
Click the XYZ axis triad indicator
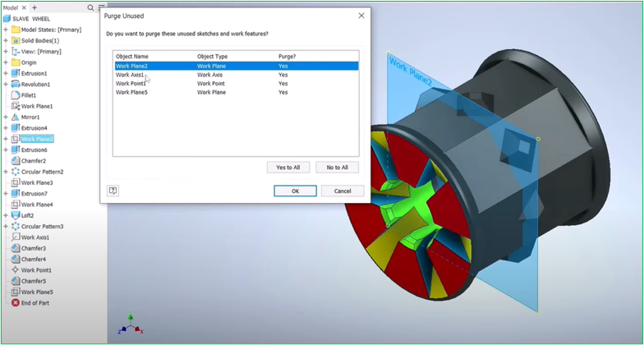click(x=130, y=324)
